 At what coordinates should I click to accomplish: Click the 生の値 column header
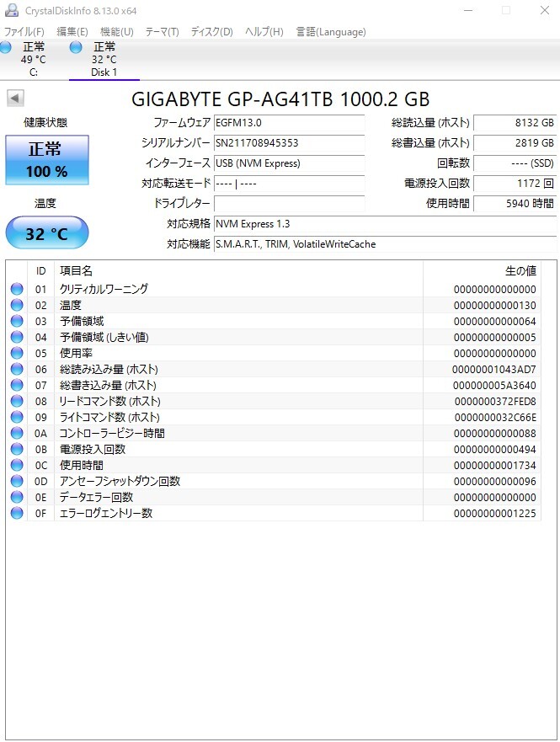[482, 270]
